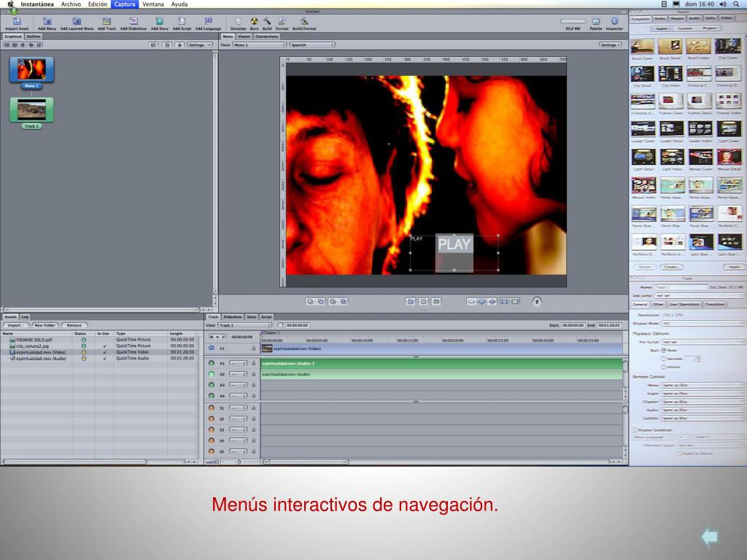Click the Add Story toolbar icon
Viewport: 747px width, 560px height.
tap(160, 21)
